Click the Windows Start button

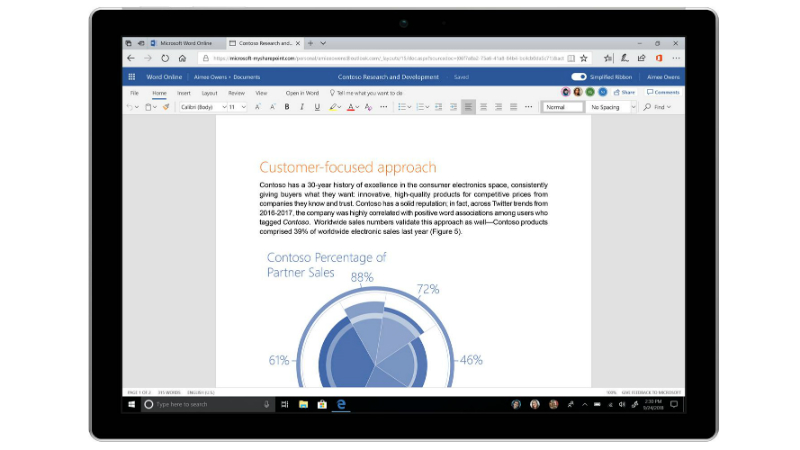[132, 405]
